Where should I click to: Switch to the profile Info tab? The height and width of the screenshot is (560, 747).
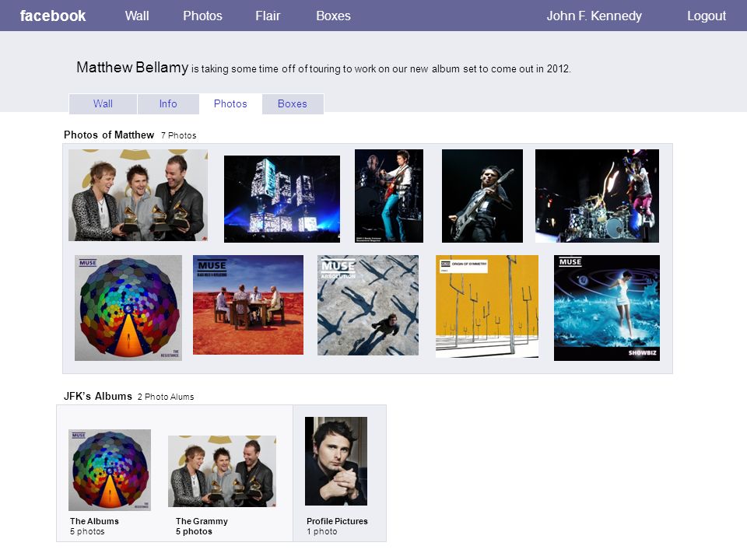coord(168,103)
